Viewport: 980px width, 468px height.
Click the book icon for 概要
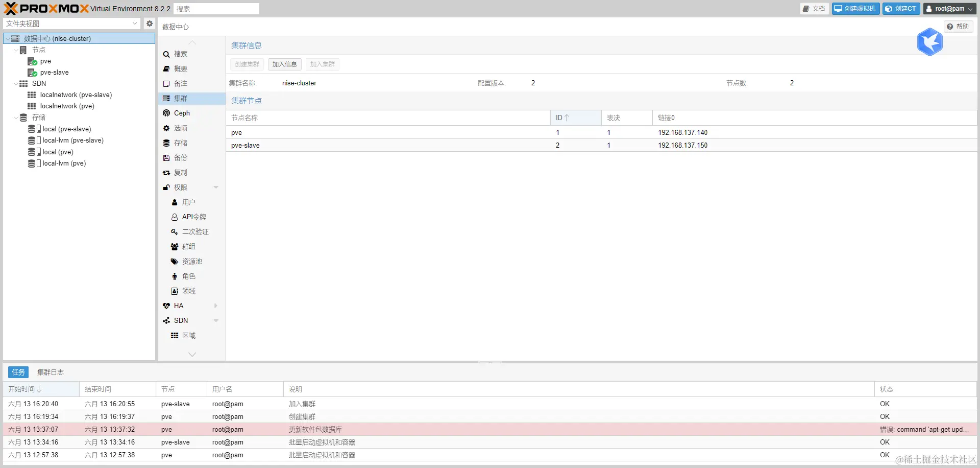click(166, 69)
